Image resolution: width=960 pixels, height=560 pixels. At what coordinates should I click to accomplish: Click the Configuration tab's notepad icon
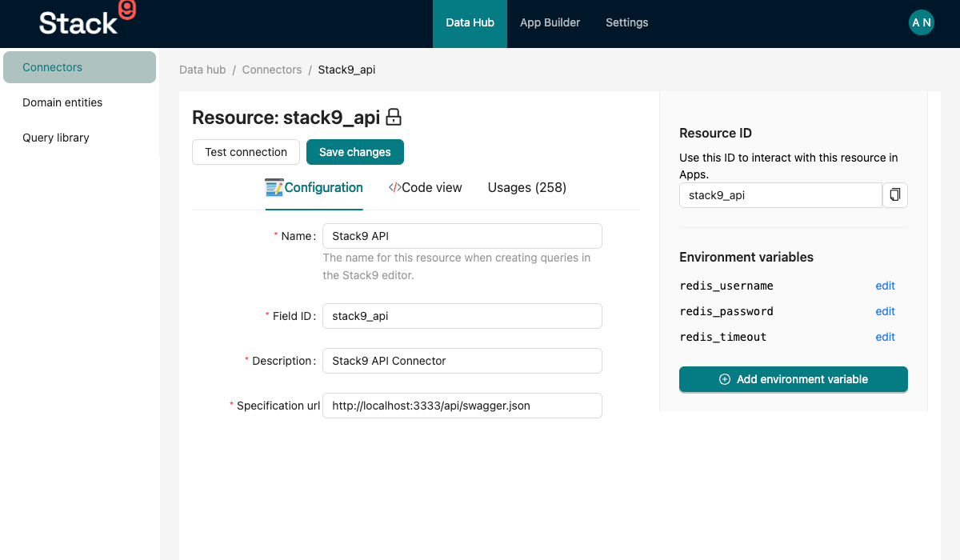pyautogui.click(x=274, y=188)
